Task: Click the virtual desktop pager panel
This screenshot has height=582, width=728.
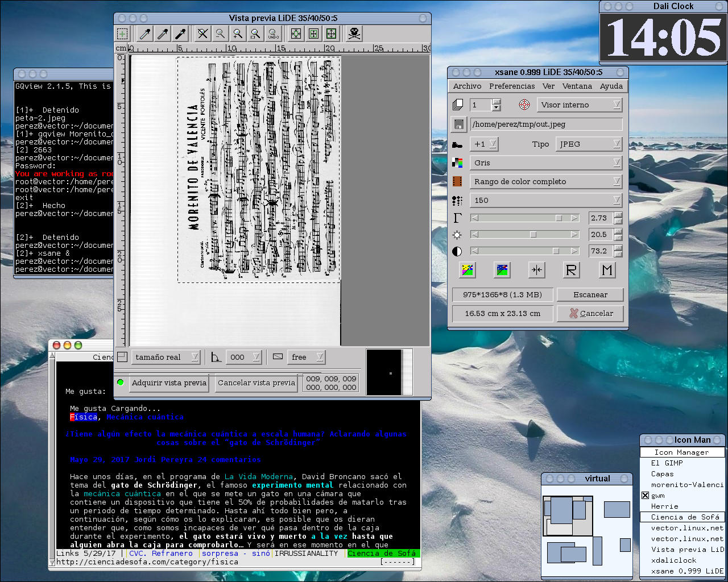Action: pyautogui.click(x=586, y=531)
